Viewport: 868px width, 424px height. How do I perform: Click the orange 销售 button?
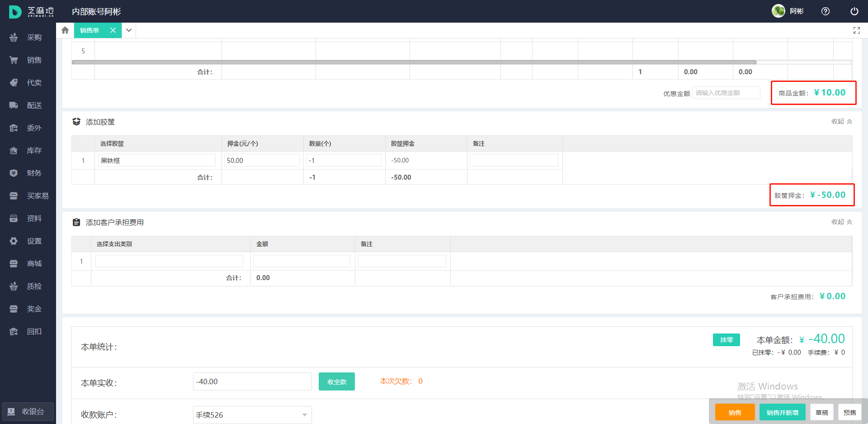pos(735,412)
